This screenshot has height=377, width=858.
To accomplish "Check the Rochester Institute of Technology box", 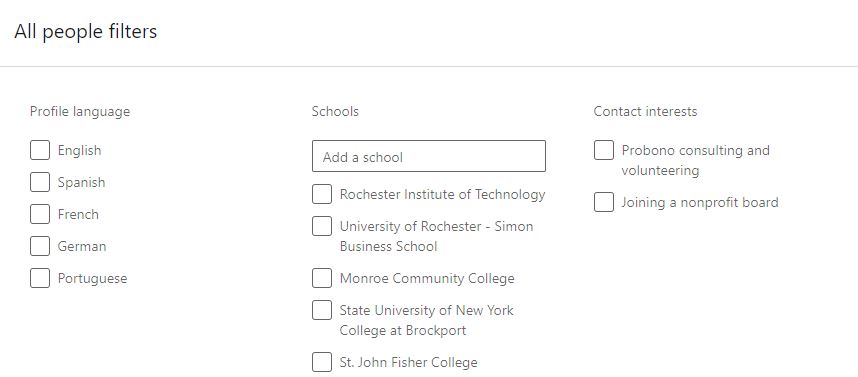I will point(322,194).
